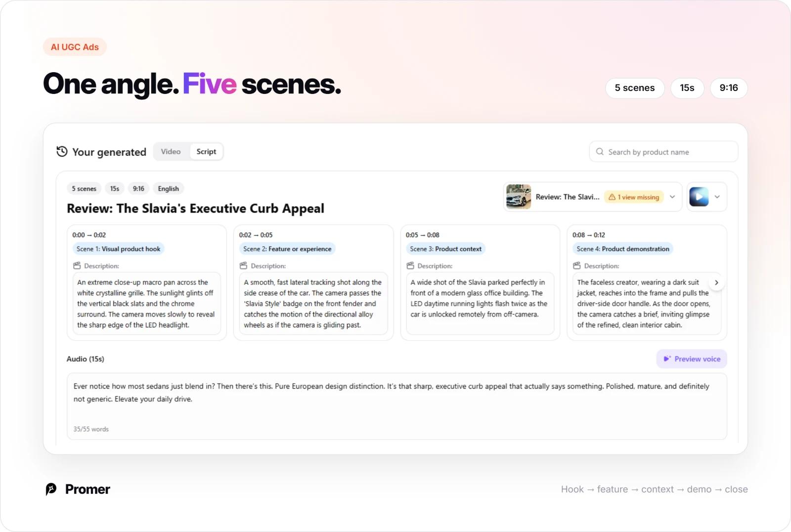
Task: Select the Scene 3: Product context tag
Action: [445, 249]
